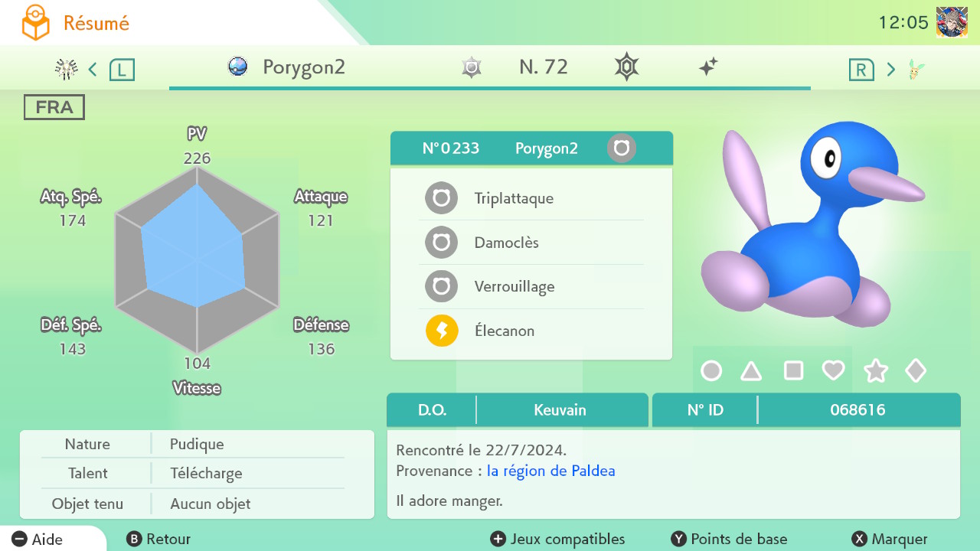The height and width of the screenshot is (551, 980).
Task: Toggle the triangle marking
Action: coord(751,371)
